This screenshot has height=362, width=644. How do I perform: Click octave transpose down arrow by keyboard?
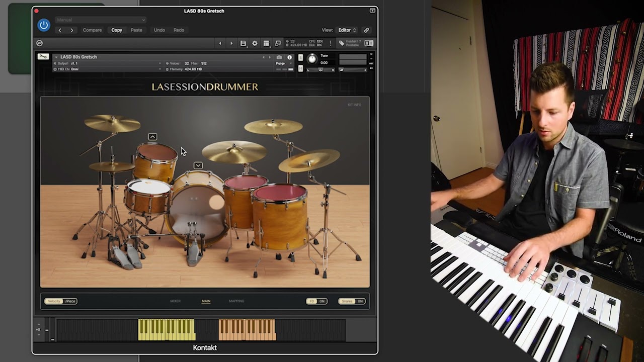coord(39,335)
